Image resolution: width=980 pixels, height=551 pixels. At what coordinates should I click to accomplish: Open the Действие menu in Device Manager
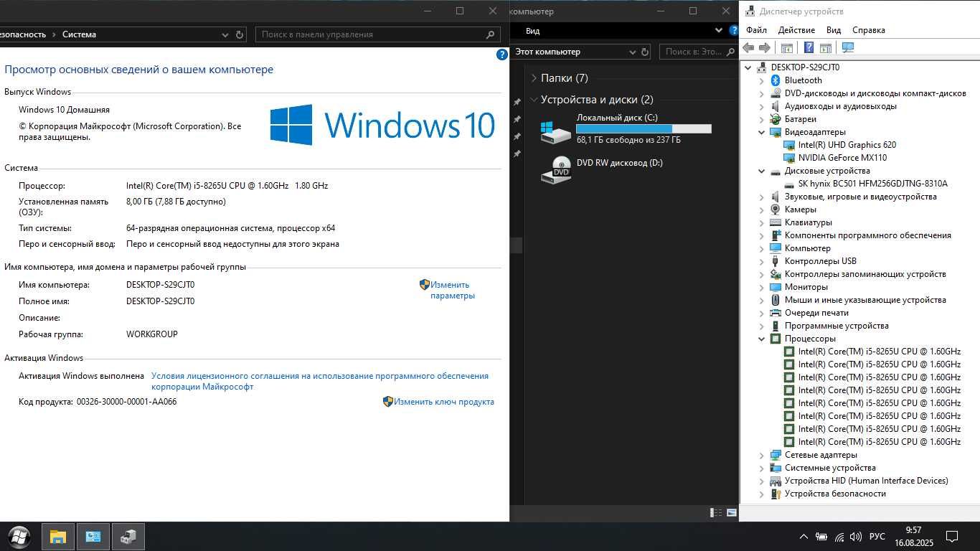(796, 30)
